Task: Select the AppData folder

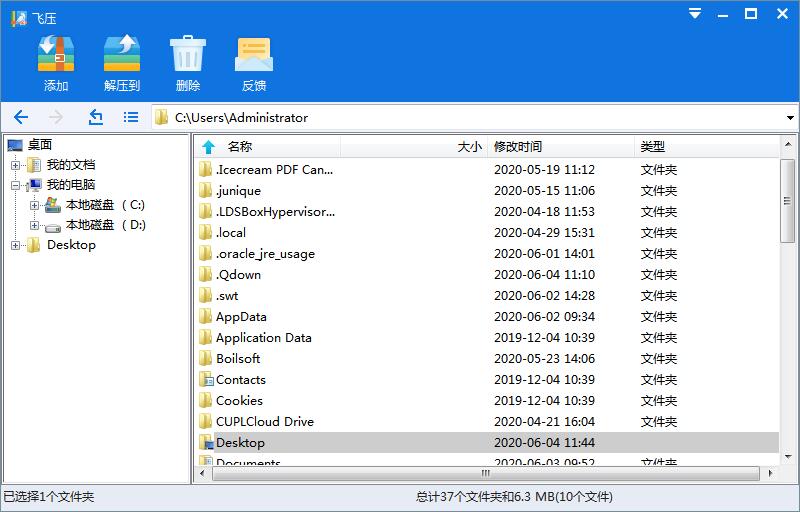Action: [x=241, y=317]
